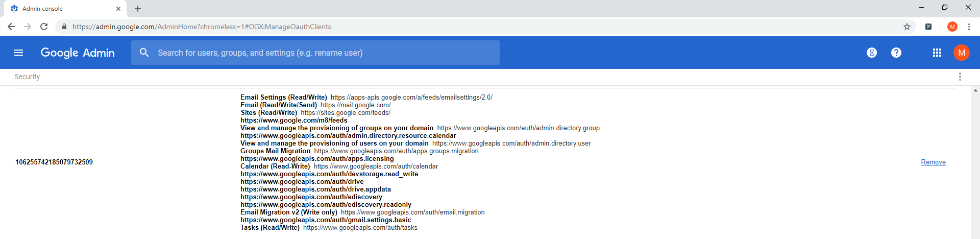Image resolution: width=980 pixels, height=239 pixels.
Task: Click the devstorage.read_write scope
Action: pos(329,174)
